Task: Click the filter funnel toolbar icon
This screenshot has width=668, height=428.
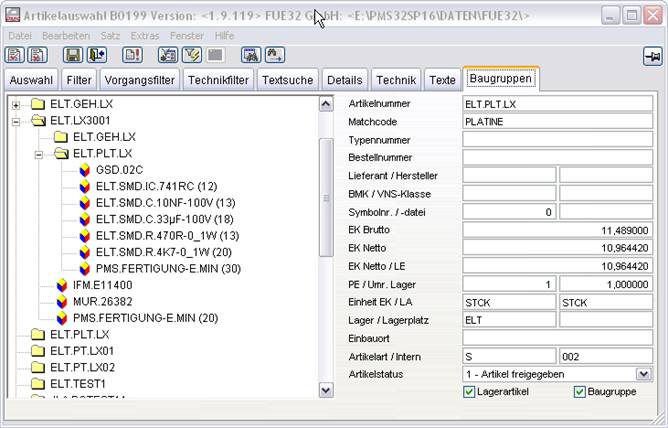Action: (193, 55)
